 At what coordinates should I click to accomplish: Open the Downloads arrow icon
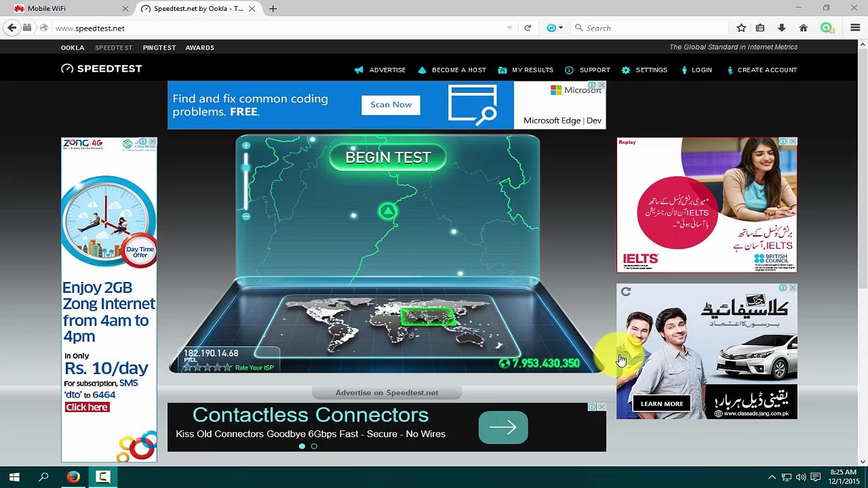[782, 28]
